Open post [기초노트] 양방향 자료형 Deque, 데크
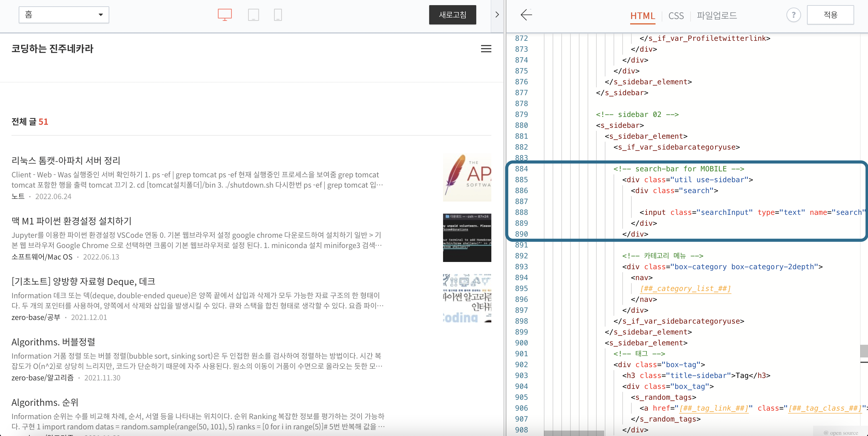 click(x=83, y=281)
